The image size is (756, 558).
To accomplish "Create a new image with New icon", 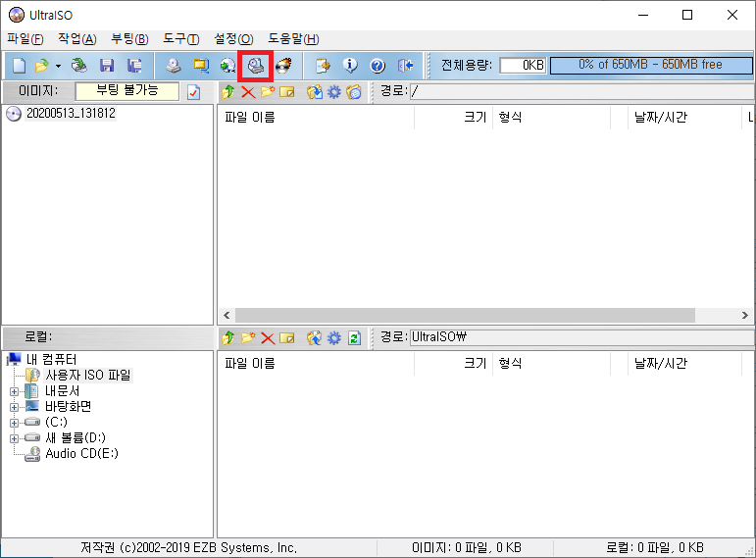I will tap(19, 65).
